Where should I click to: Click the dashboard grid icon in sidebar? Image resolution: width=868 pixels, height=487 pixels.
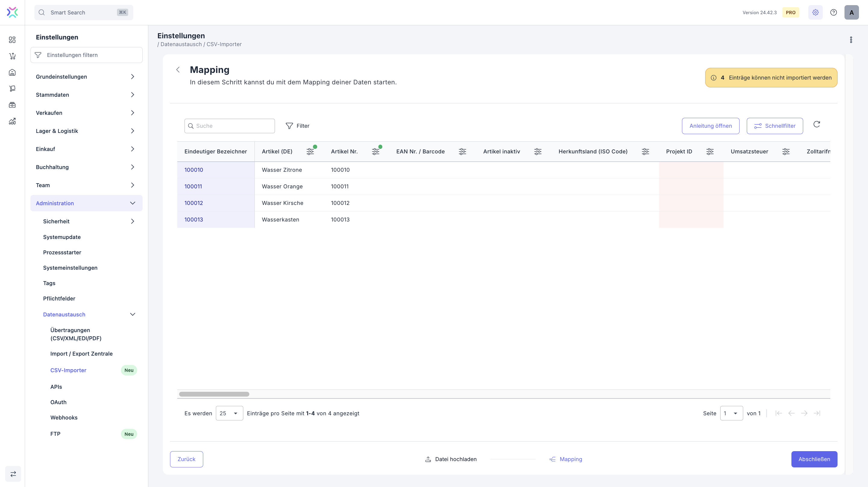12,40
